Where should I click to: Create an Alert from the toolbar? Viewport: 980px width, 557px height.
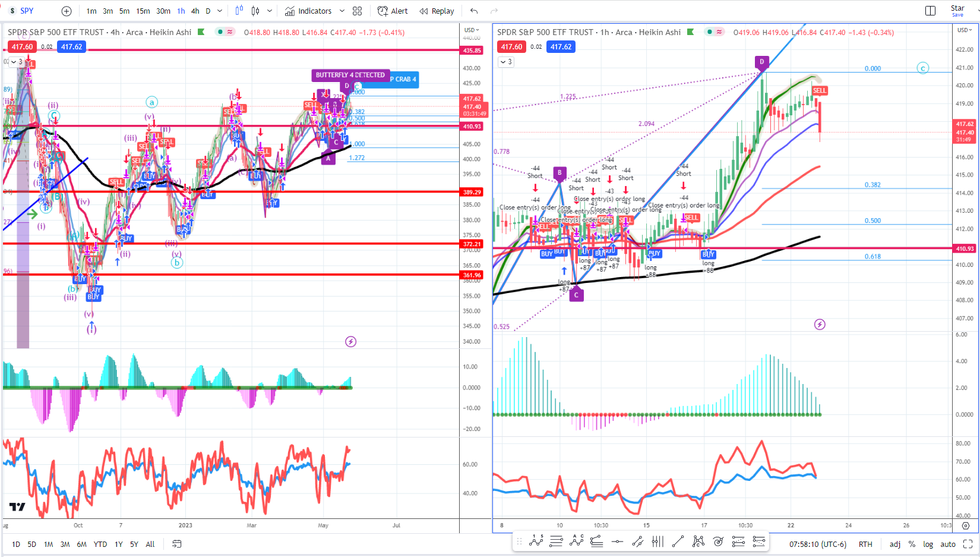click(x=393, y=11)
